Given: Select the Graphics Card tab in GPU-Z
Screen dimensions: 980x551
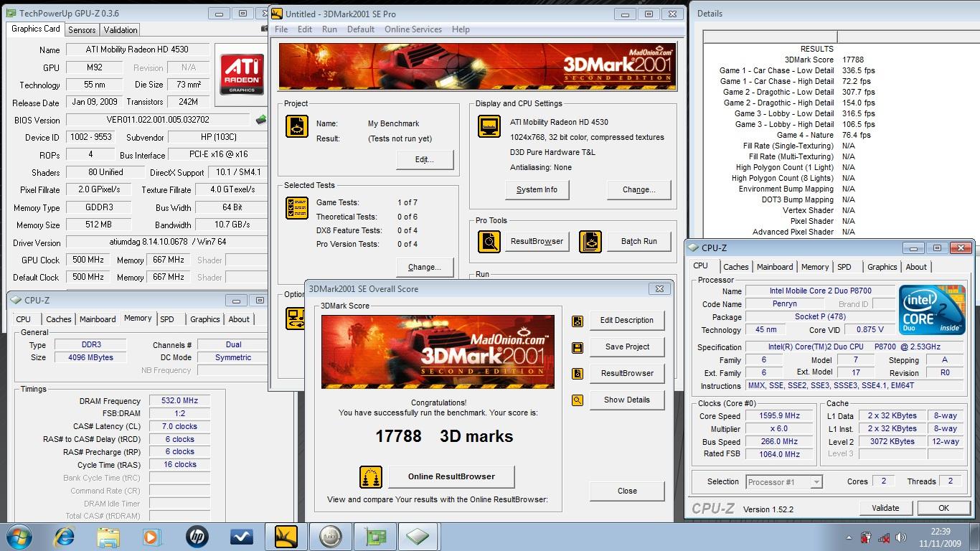Looking at the screenshot, I should tap(36, 29).
